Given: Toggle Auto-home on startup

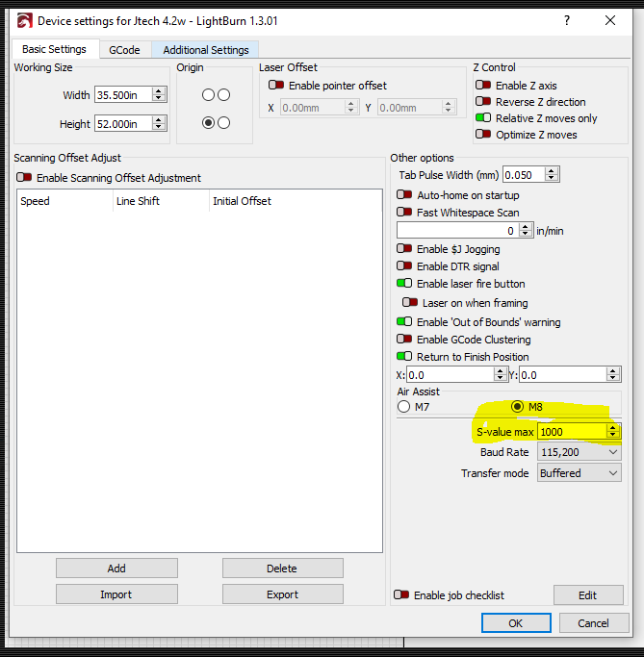Looking at the screenshot, I should pyautogui.click(x=405, y=195).
